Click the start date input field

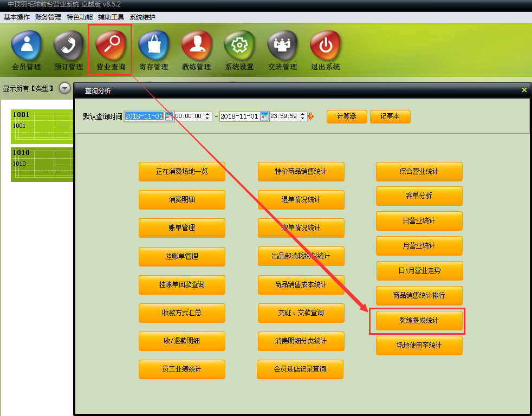[144, 116]
